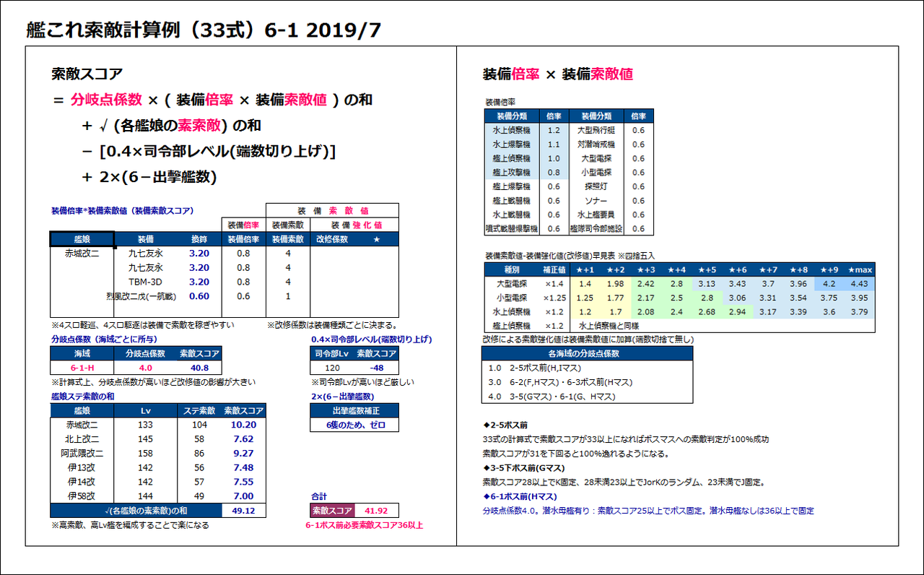The image size is (924, 575).
Task: Select the Lv column header
Action: point(145,410)
